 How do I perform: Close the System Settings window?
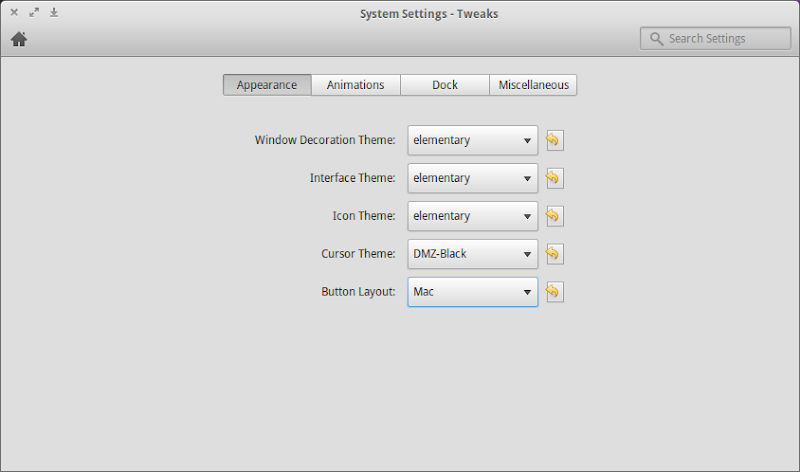(x=14, y=13)
